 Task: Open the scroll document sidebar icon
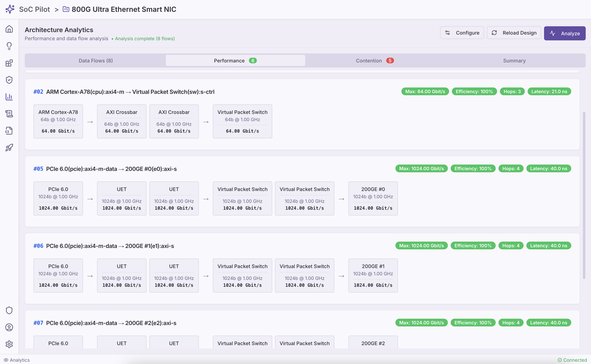[x=9, y=114]
